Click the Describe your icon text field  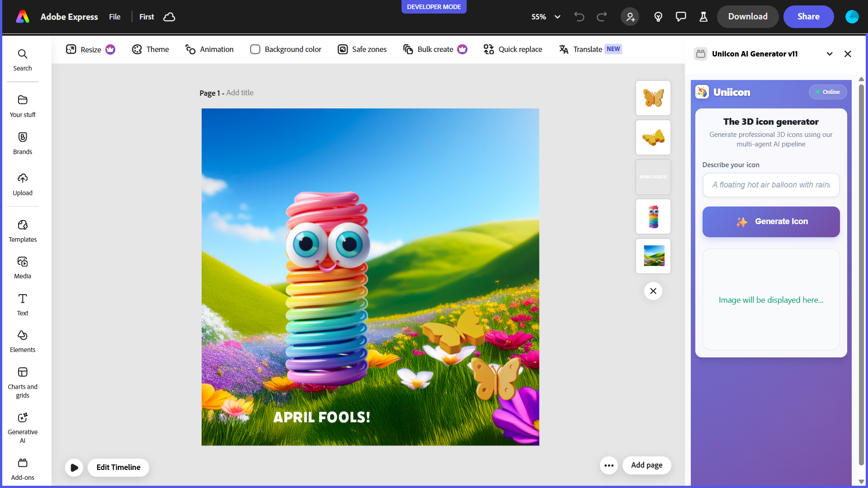771,185
